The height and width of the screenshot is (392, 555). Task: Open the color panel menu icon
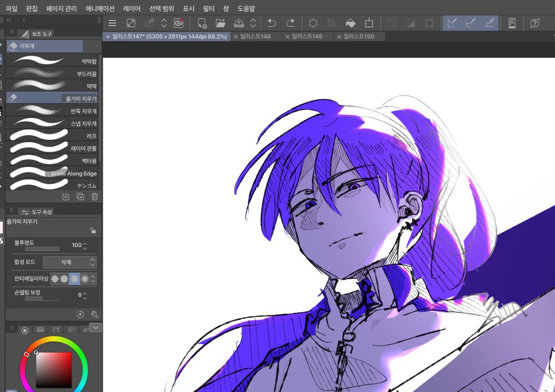[x=11, y=328]
